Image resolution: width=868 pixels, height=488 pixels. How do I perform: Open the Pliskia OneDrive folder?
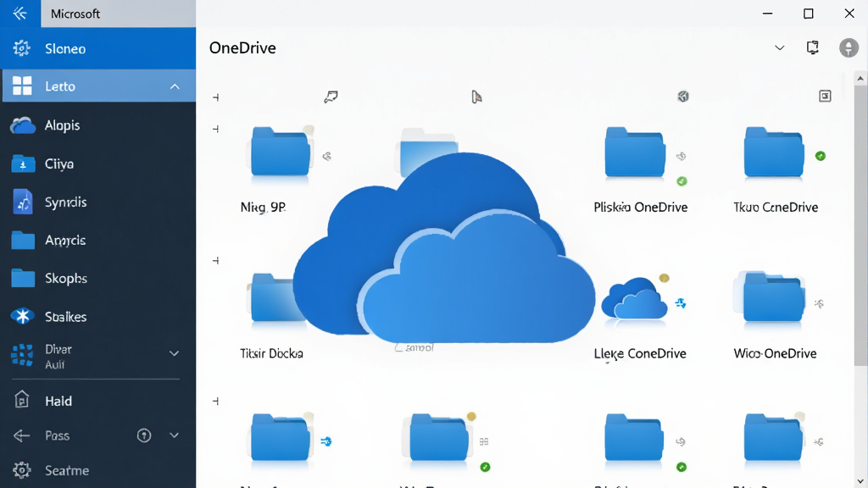tap(635, 152)
